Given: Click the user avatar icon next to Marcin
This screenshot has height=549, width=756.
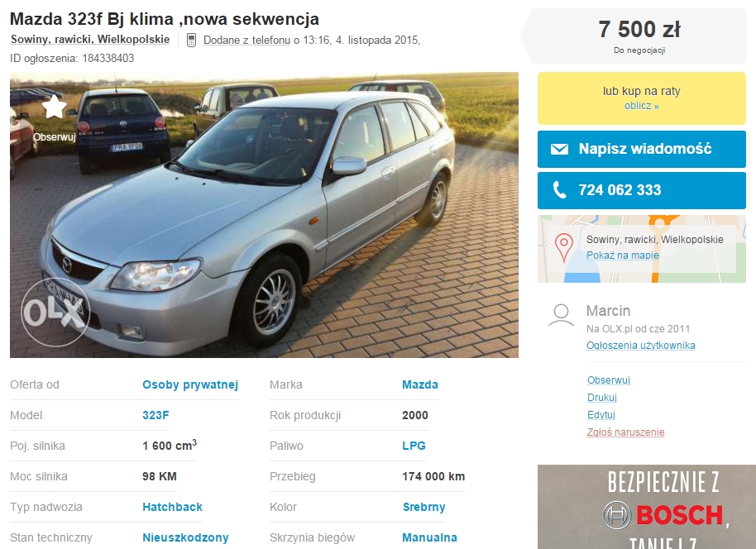Looking at the screenshot, I should 562,316.
